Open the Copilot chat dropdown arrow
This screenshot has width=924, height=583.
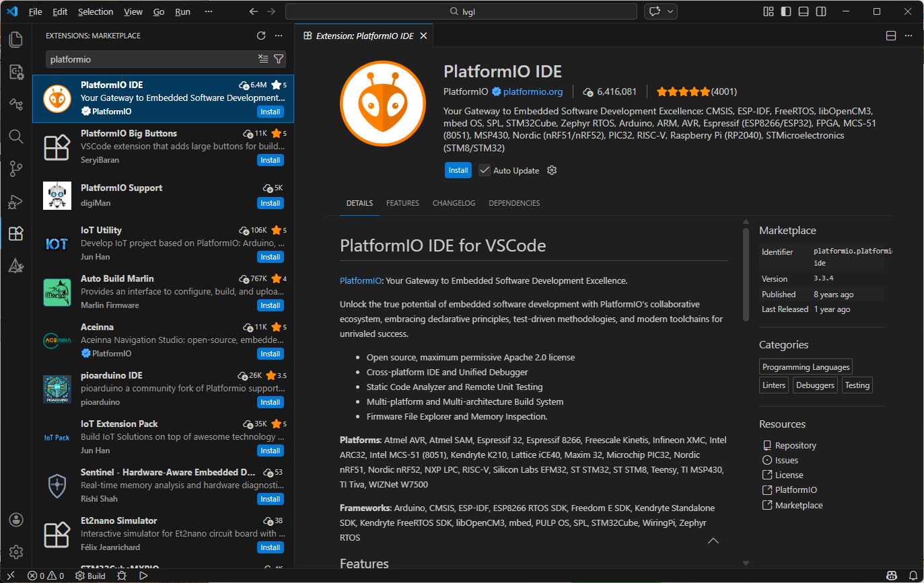(x=670, y=11)
